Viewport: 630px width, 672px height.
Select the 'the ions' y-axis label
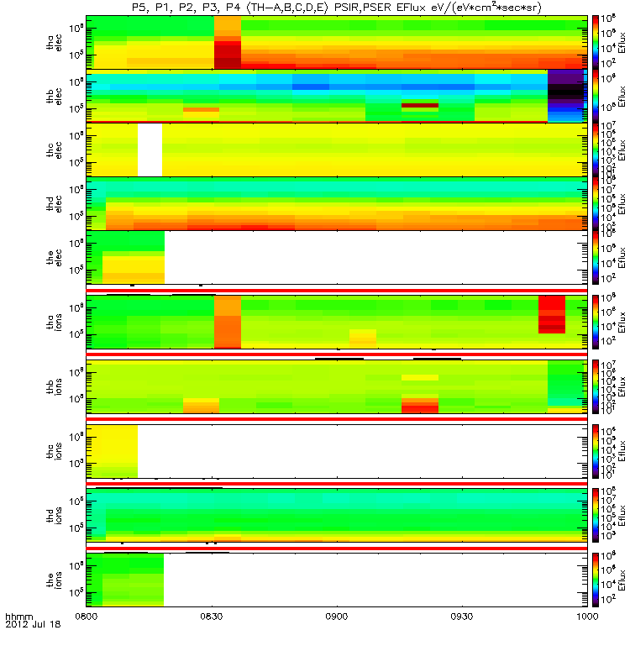pos(55,580)
